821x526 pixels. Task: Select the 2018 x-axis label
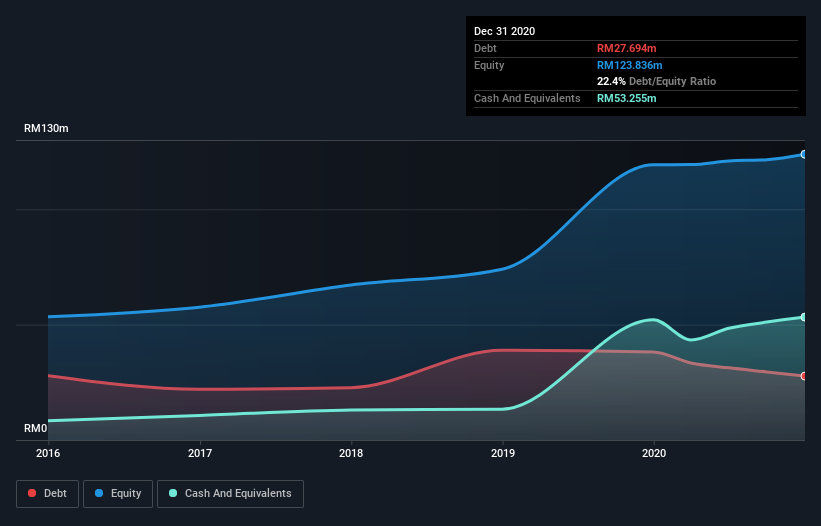(x=351, y=453)
